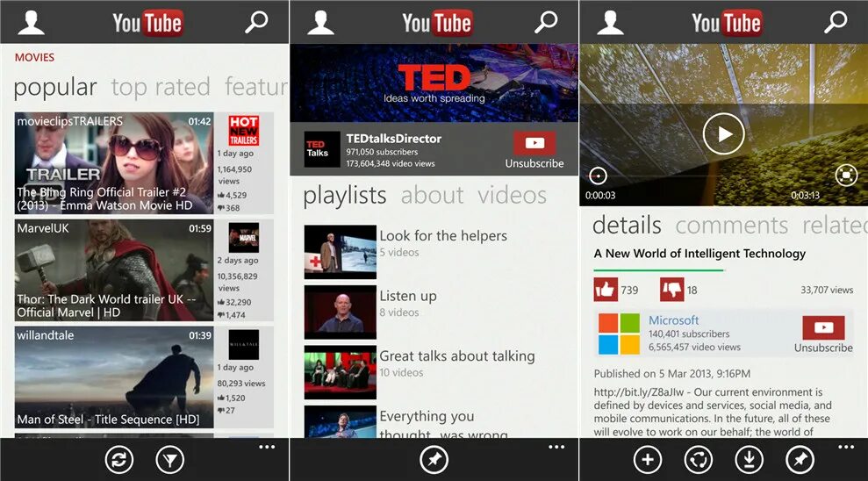The width and height of the screenshot is (868, 481).
Task: Add video to playlist with plus icon
Action: click(x=648, y=459)
